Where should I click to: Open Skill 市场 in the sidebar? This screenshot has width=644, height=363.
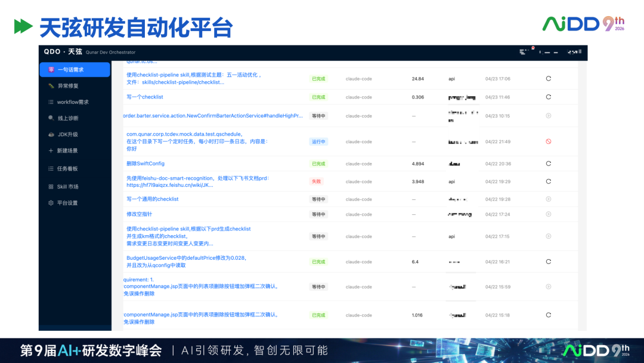click(x=75, y=187)
